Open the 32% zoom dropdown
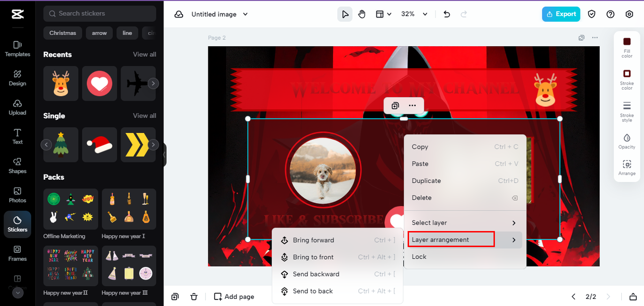The image size is (644, 306). pos(414,14)
